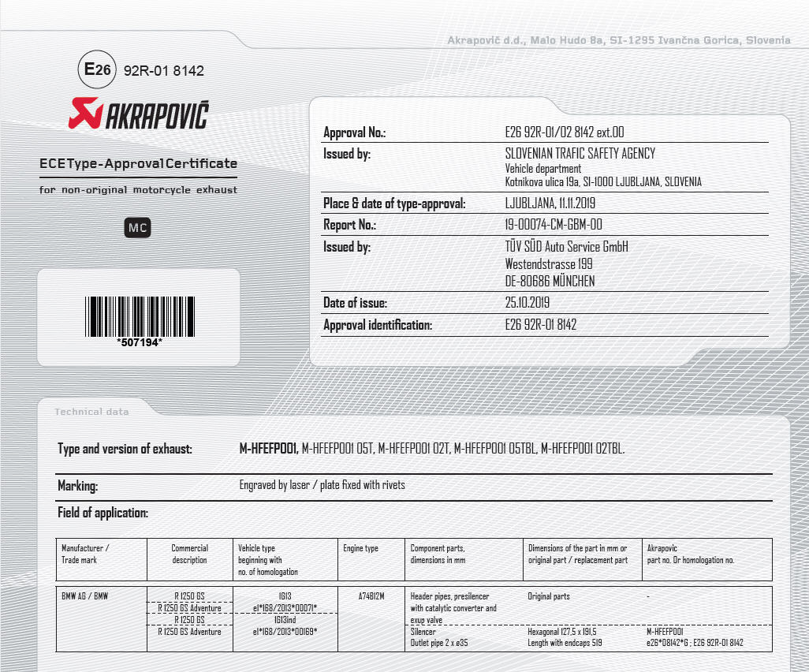Select date '25.10.2019'
This screenshot has width=809, height=672.
(528, 302)
